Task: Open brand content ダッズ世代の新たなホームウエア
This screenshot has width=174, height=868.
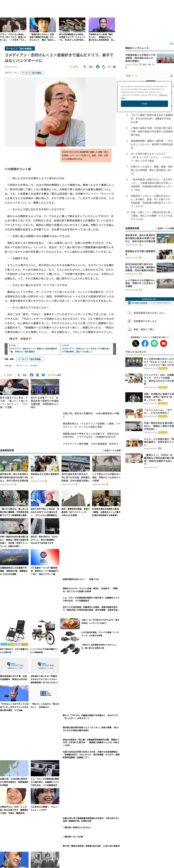Action: coord(158,362)
